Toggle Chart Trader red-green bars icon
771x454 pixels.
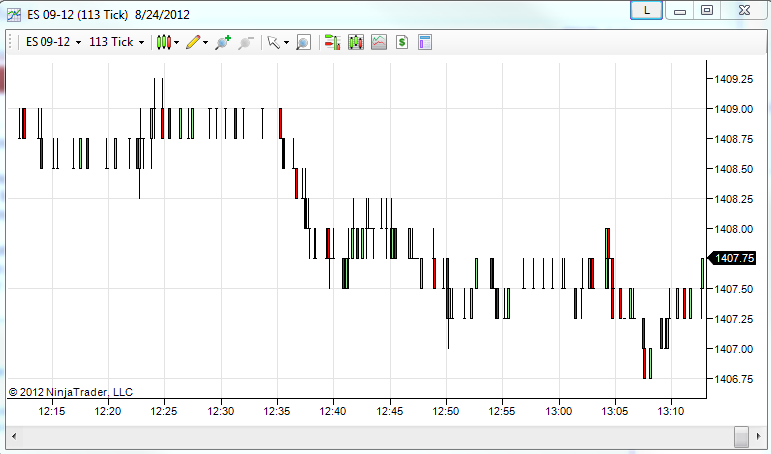332,42
